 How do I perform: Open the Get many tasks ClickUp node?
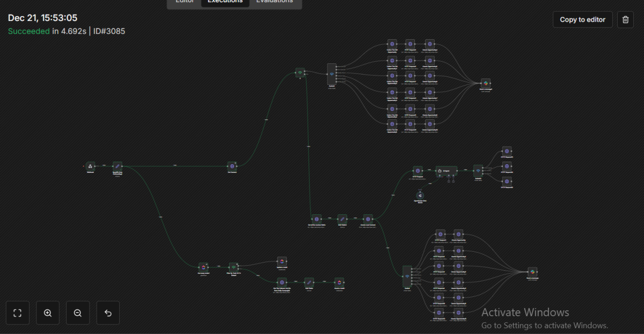[x=203, y=267]
